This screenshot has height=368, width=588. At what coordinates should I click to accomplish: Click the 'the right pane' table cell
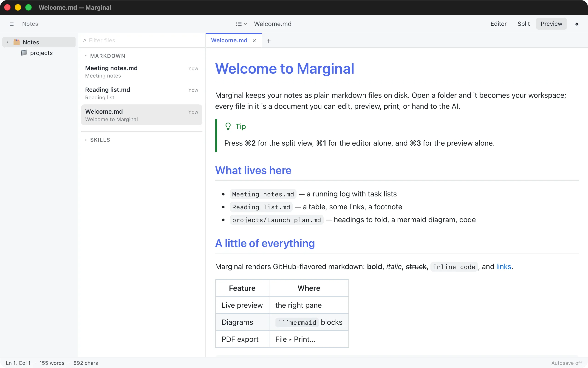tap(309, 305)
